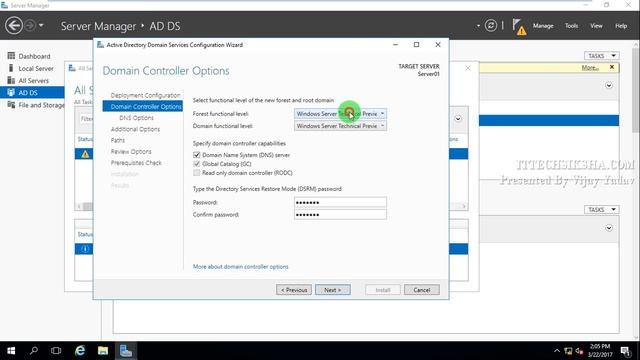Open the Domain functional level dropdown

coord(340,126)
